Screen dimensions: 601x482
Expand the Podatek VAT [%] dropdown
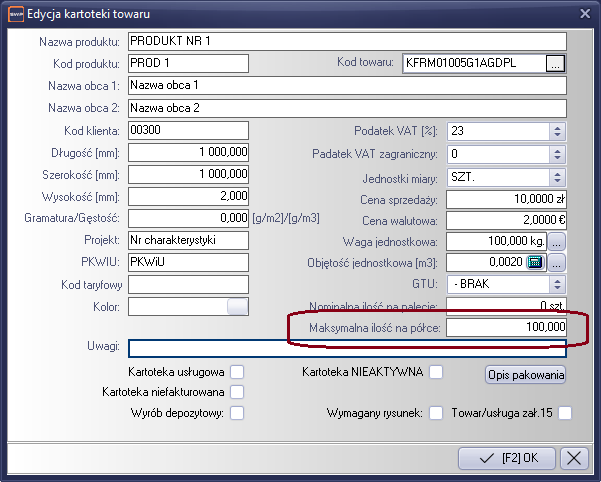(558, 131)
